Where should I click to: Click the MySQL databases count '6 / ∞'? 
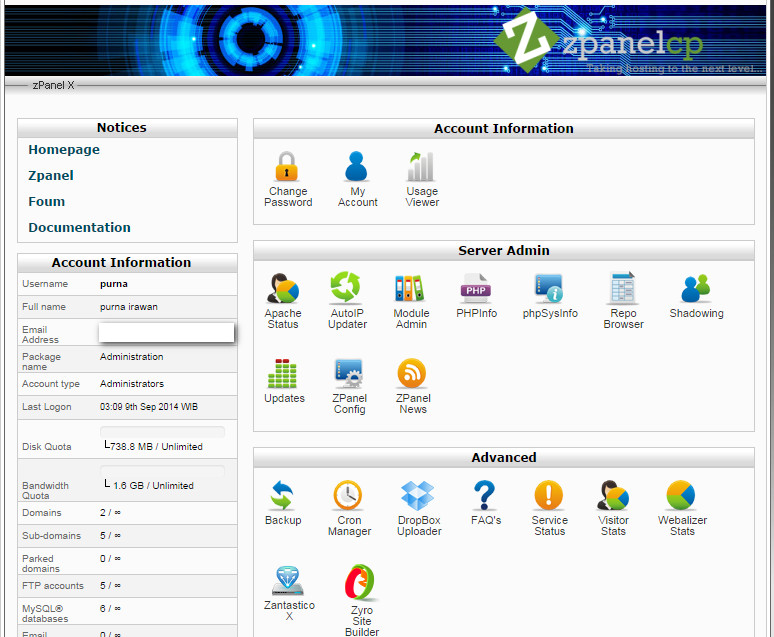click(110, 609)
